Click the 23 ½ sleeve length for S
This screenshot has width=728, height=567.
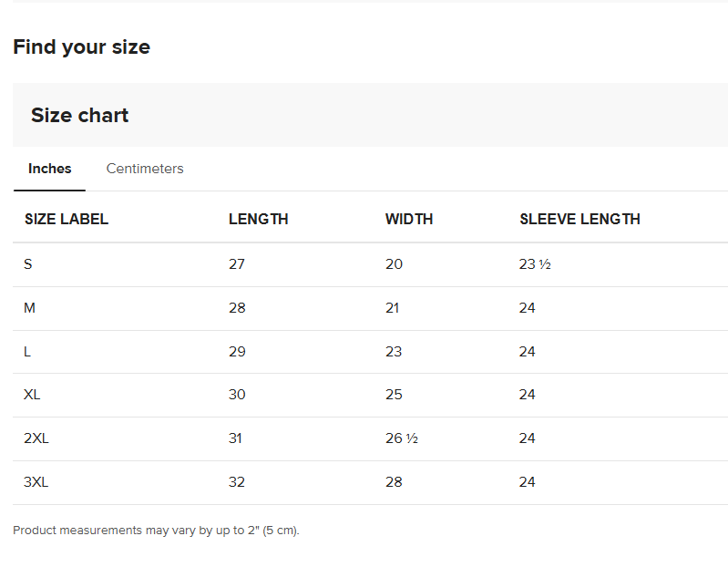535,264
